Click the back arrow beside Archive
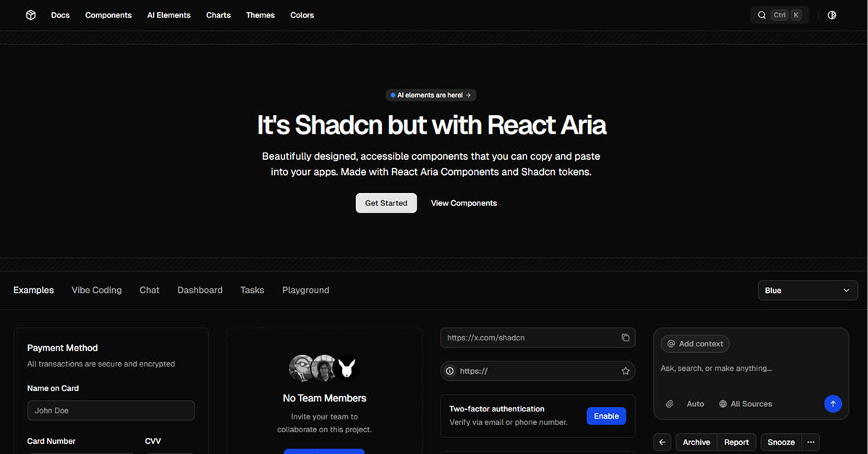The height and width of the screenshot is (454, 868). (662, 442)
